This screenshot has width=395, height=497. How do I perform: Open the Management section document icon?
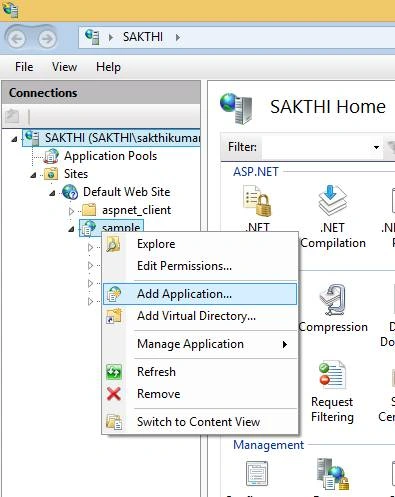257,473
